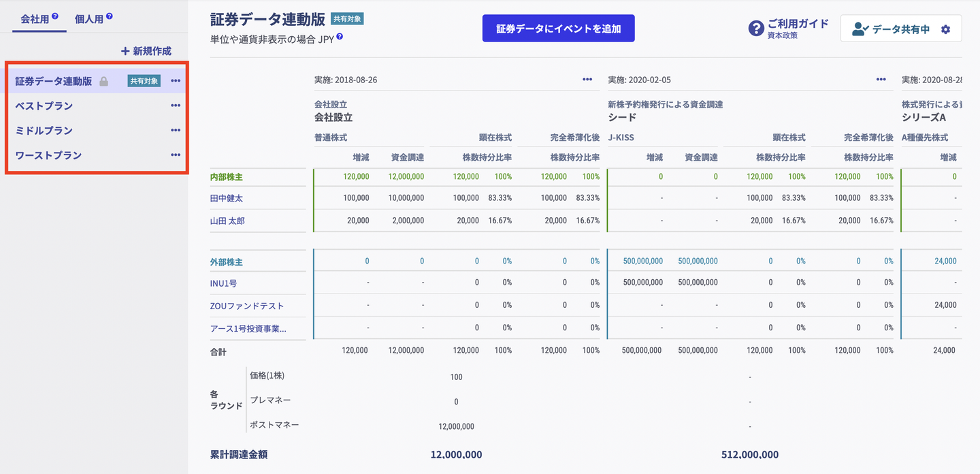Click the 共有対象 badge beside the title
Image resolution: width=980 pixels, height=474 pixels.
[347, 19]
